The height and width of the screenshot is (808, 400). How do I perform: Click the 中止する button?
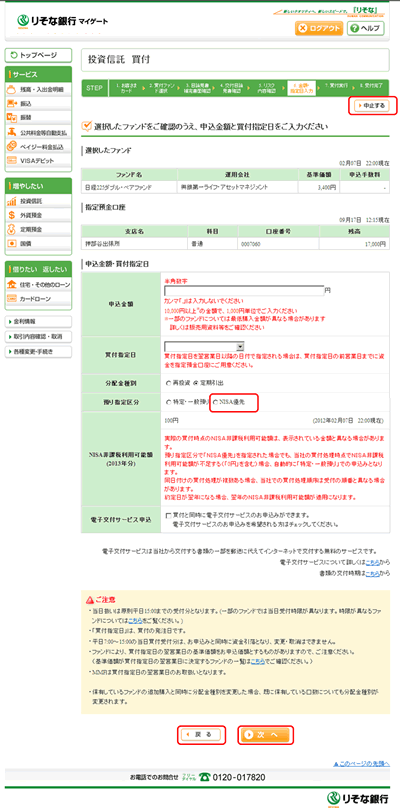[370, 106]
